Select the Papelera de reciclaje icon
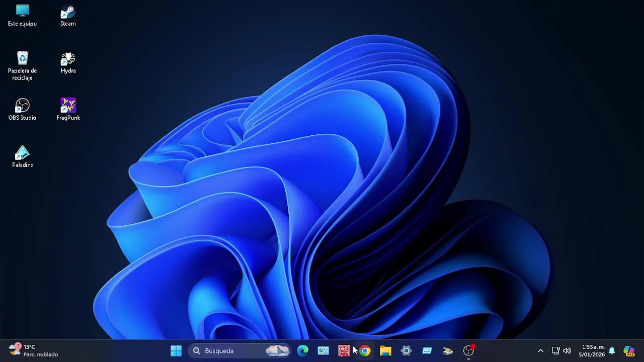Screen dimensions: 644x362 click(x=22, y=66)
